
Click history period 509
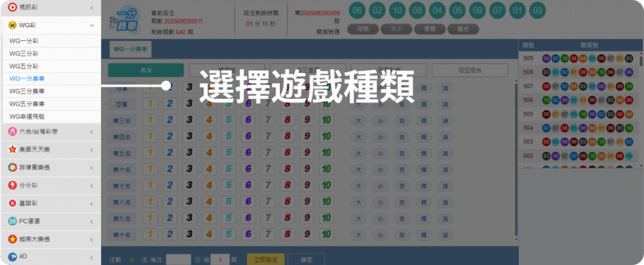[528, 59]
